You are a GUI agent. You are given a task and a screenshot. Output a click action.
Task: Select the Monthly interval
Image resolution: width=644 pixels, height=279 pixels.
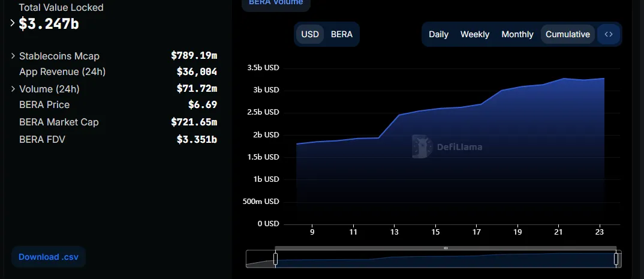tap(517, 34)
